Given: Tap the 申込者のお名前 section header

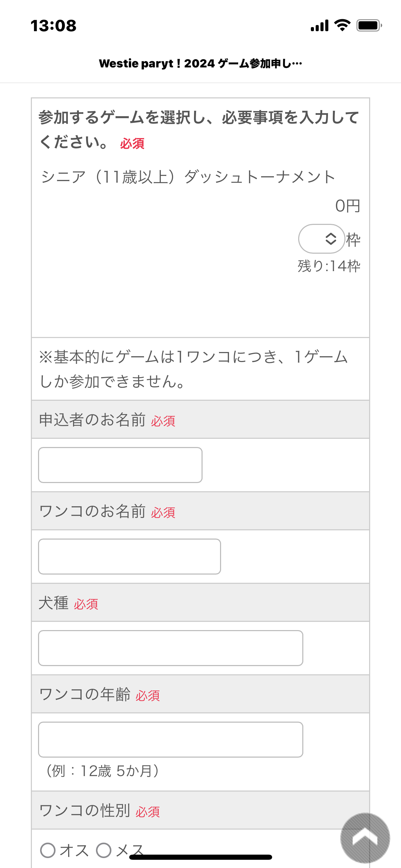Looking at the screenshot, I should pyautogui.click(x=93, y=420).
